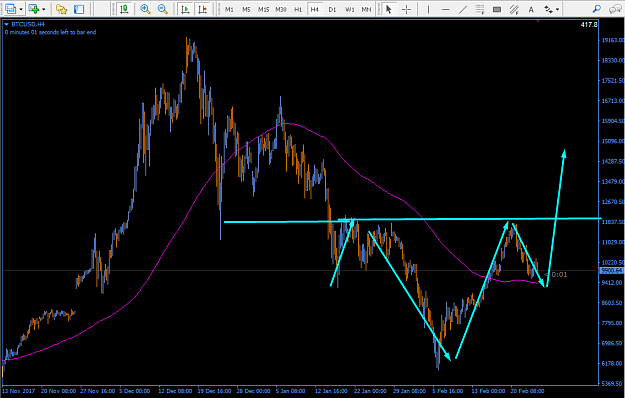The height and width of the screenshot is (398, 625).
Task: Click the 417.8 value at top right
Action: coord(589,25)
